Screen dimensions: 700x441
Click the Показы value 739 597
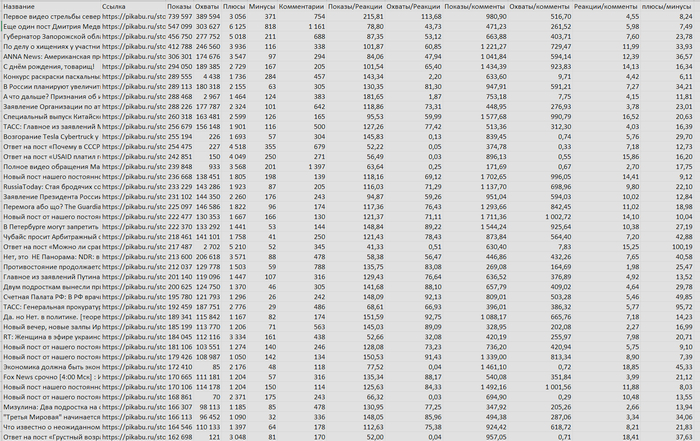179,18
